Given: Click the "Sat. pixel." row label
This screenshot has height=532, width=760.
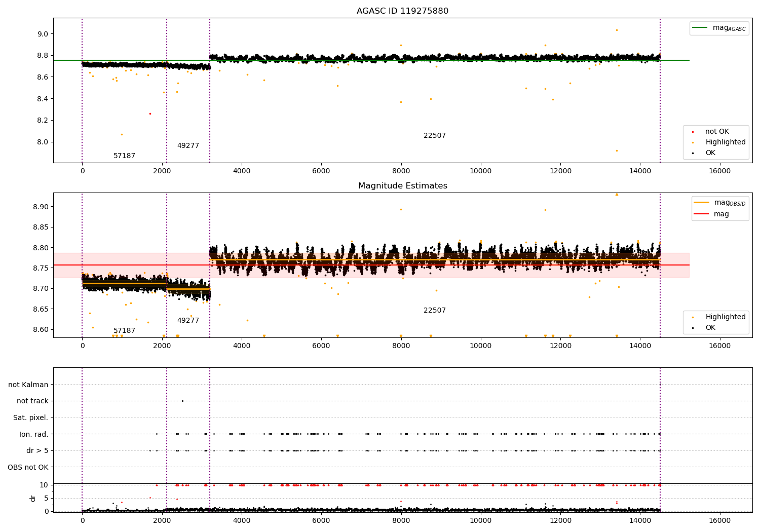Looking at the screenshot, I should 31,418.
